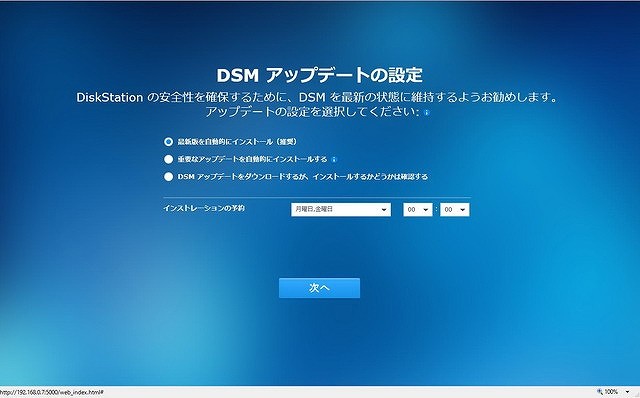Viewport: 640px width, 398px height.
Task: Click the browser zoom magnifier icon
Action: tap(600, 392)
